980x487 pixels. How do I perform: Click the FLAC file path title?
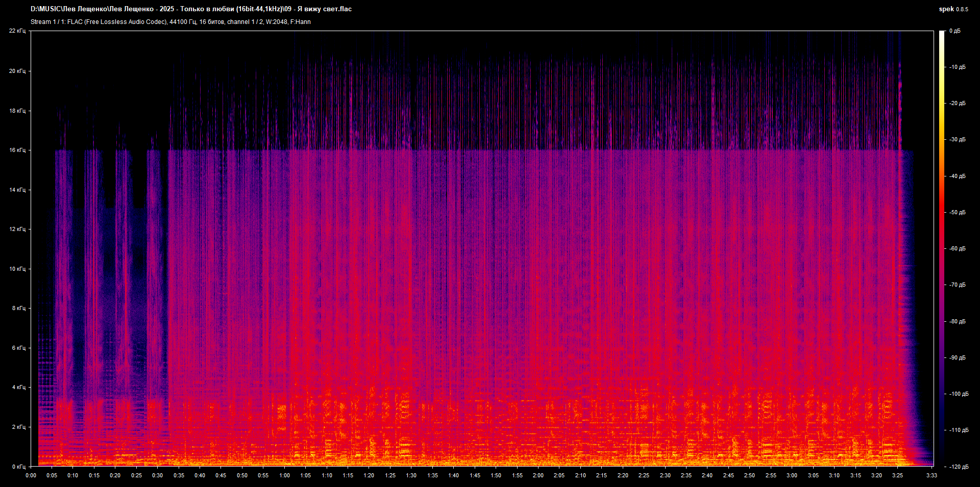pos(191,9)
